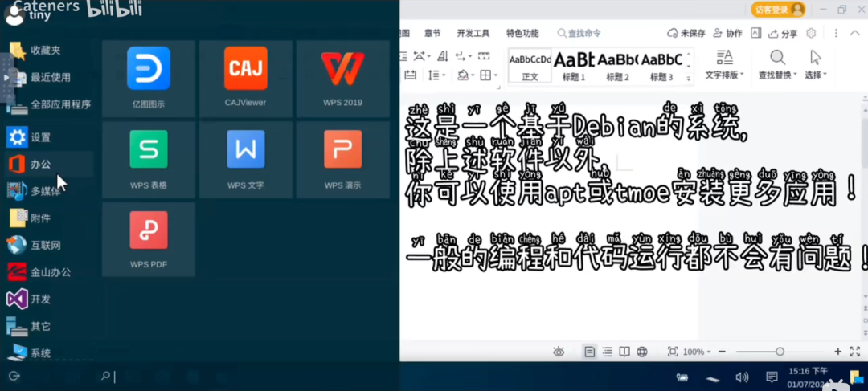Expand the styles gallery list
Viewport: 868px width, 391px height.
(689, 79)
